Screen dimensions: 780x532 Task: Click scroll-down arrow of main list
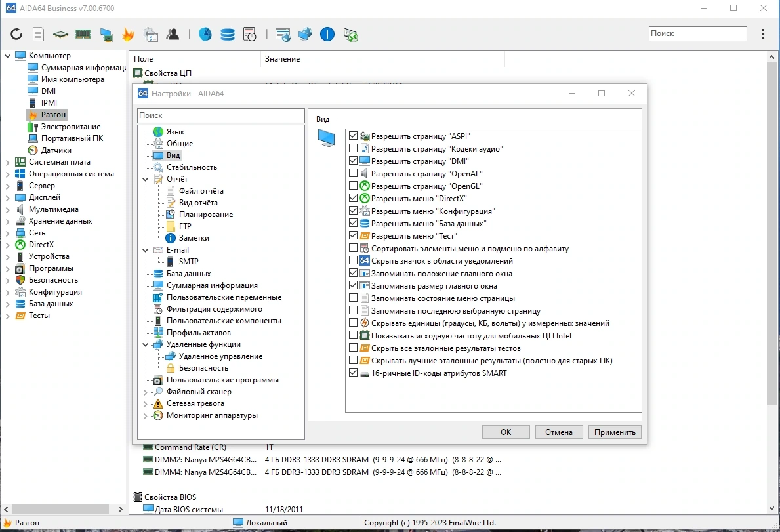[x=771, y=508]
